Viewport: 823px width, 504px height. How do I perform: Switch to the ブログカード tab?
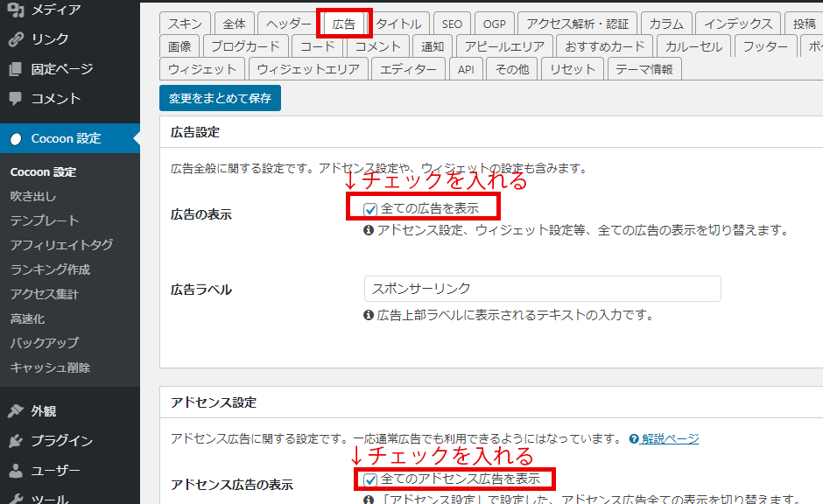[x=245, y=46]
